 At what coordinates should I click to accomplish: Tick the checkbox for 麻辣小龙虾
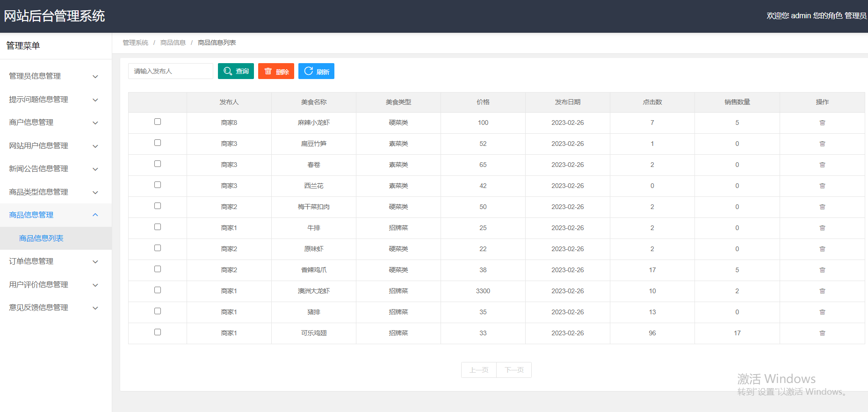(x=158, y=122)
